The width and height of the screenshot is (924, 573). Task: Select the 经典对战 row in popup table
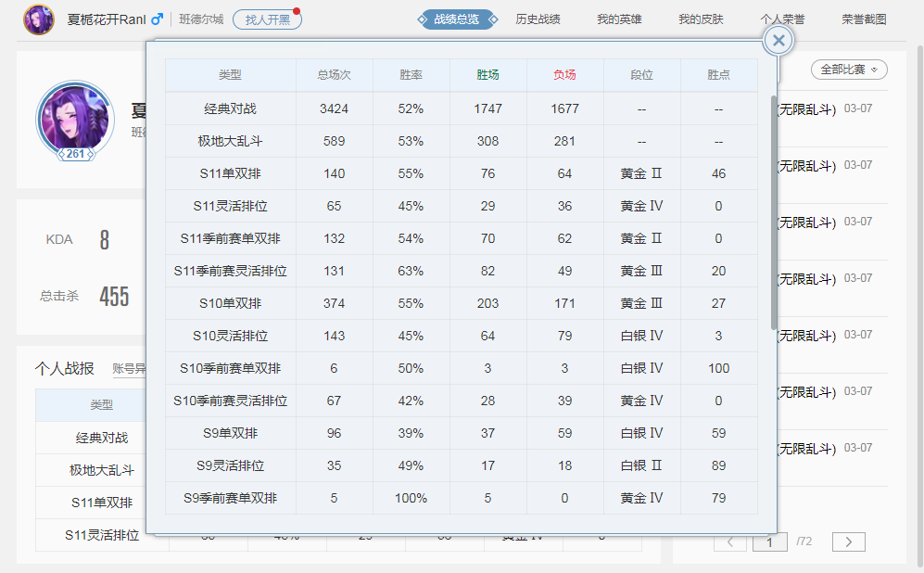tap(462, 108)
